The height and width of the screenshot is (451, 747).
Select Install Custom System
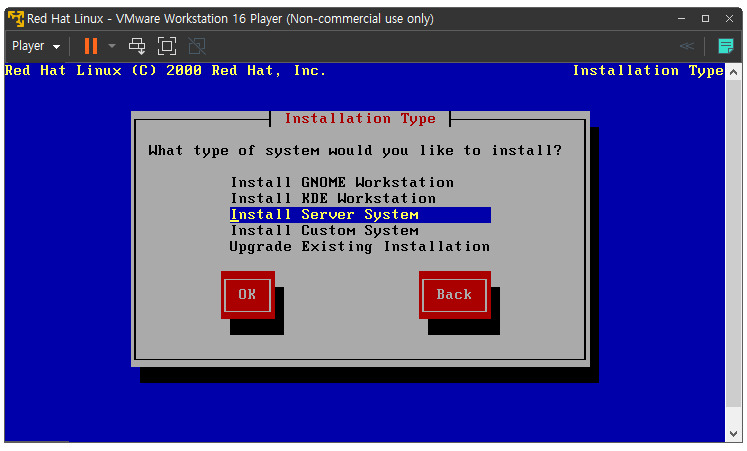coord(324,231)
